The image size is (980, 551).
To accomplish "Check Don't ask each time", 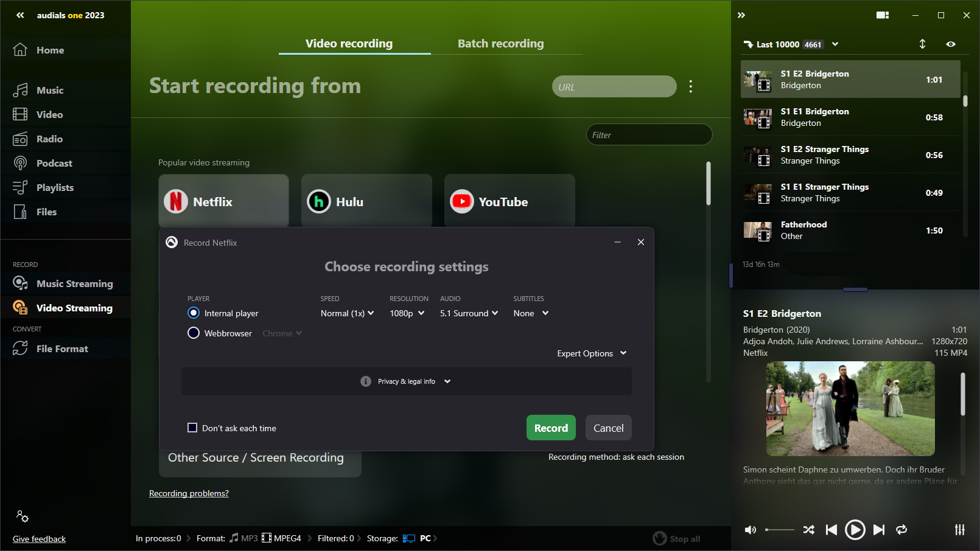I will tap(192, 428).
